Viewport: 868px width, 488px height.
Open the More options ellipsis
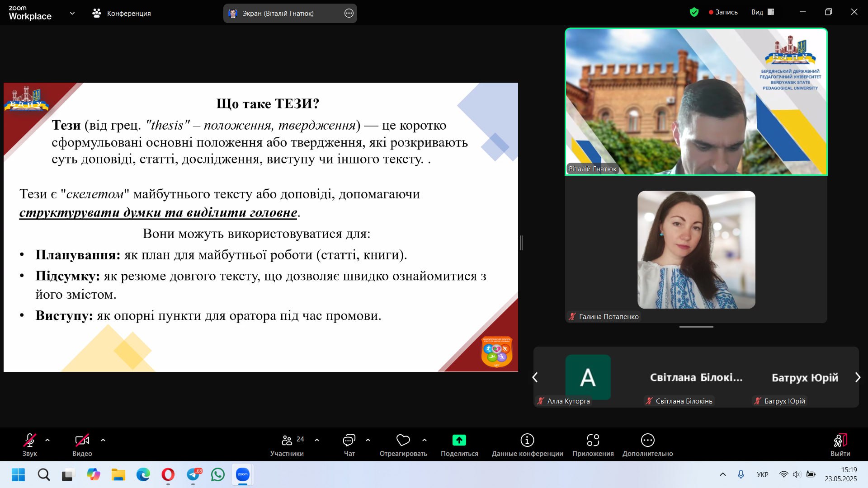point(647,440)
